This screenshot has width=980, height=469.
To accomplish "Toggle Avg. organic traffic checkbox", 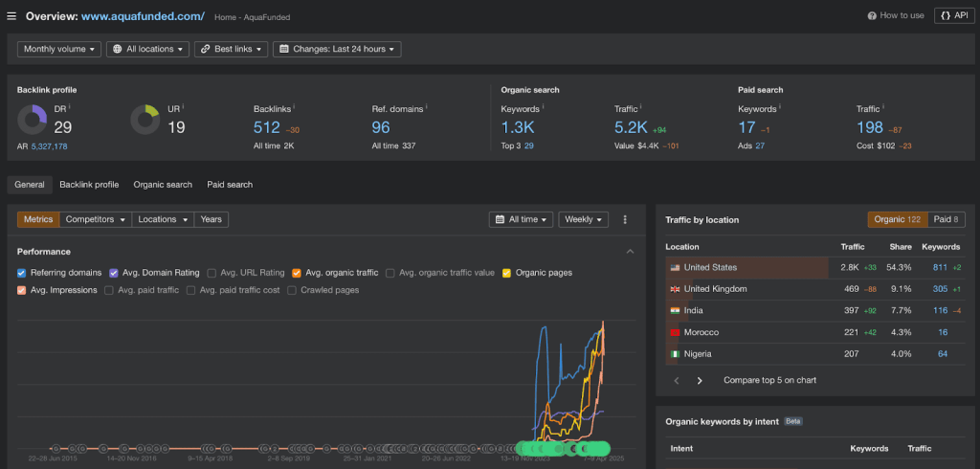I will coord(297,273).
